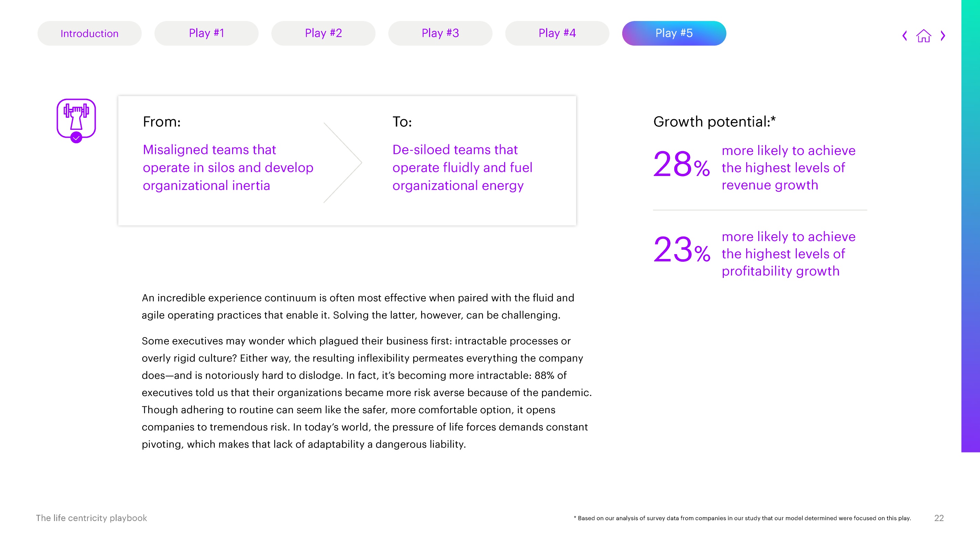
Task: Open the Introduction tab
Action: point(90,33)
